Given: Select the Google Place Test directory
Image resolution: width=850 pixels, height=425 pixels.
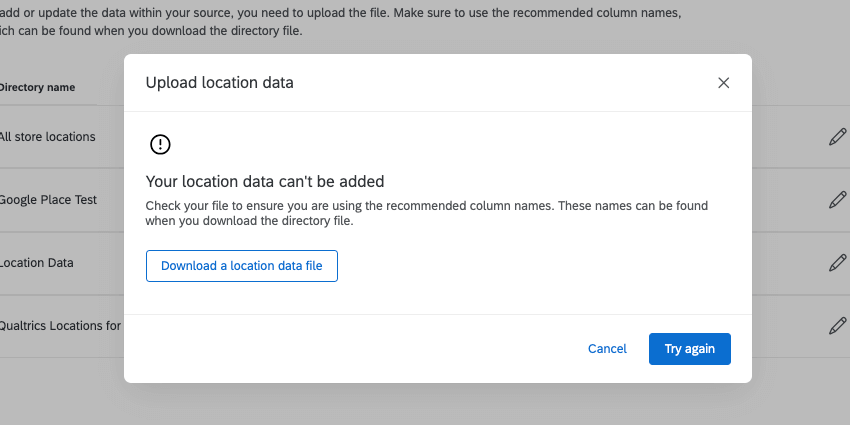Looking at the screenshot, I should 48,199.
